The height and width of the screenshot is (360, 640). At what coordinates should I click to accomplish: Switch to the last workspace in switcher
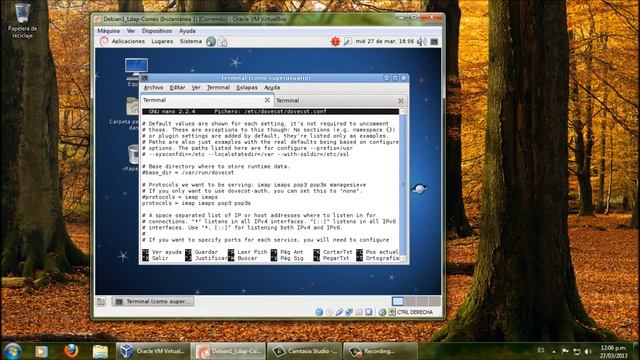pyautogui.click(x=434, y=301)
